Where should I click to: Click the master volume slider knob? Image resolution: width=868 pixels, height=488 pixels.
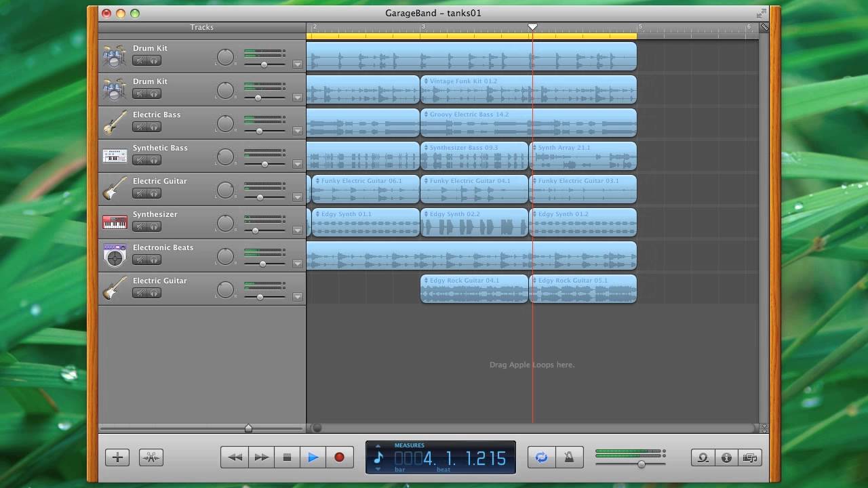click(x=642, y=464)
